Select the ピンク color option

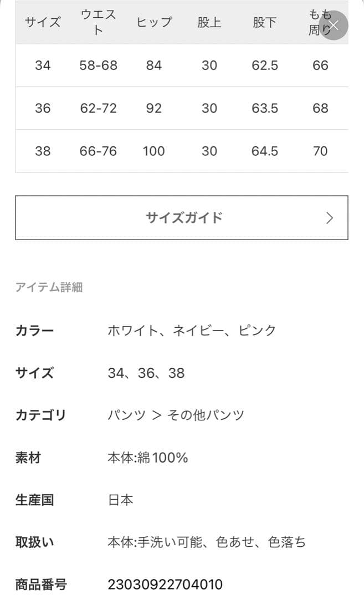click(256, 330)
